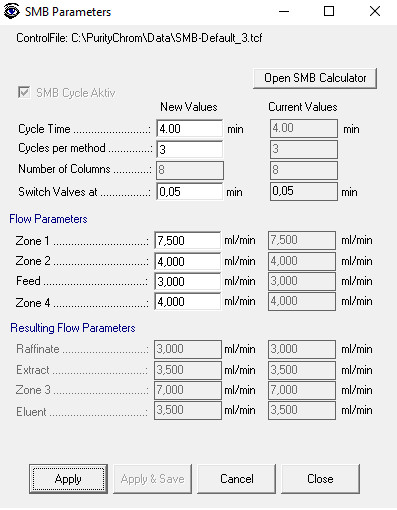
Task: Select the Cycle Time new value field
Action: coord(190,129)
